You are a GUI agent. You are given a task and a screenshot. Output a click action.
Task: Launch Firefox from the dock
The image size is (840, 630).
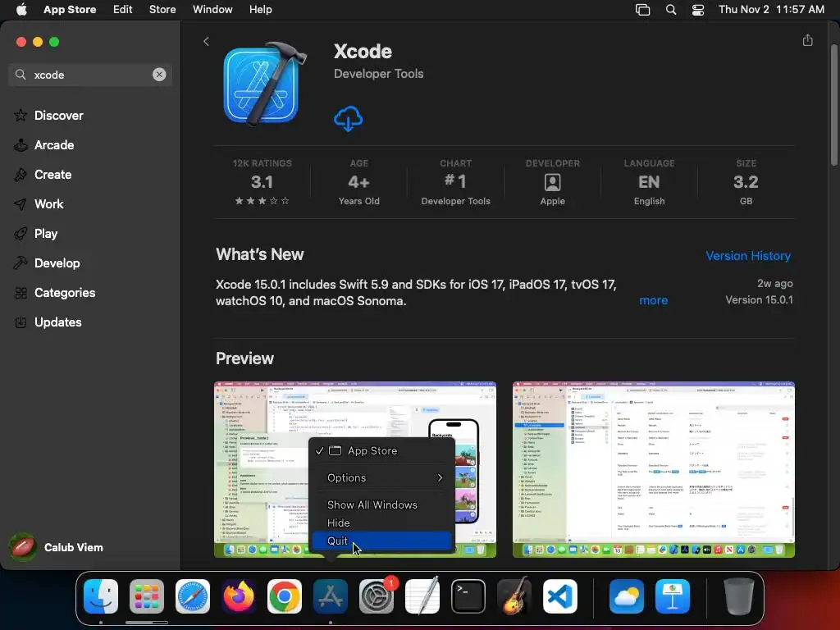tap(239, 596)
